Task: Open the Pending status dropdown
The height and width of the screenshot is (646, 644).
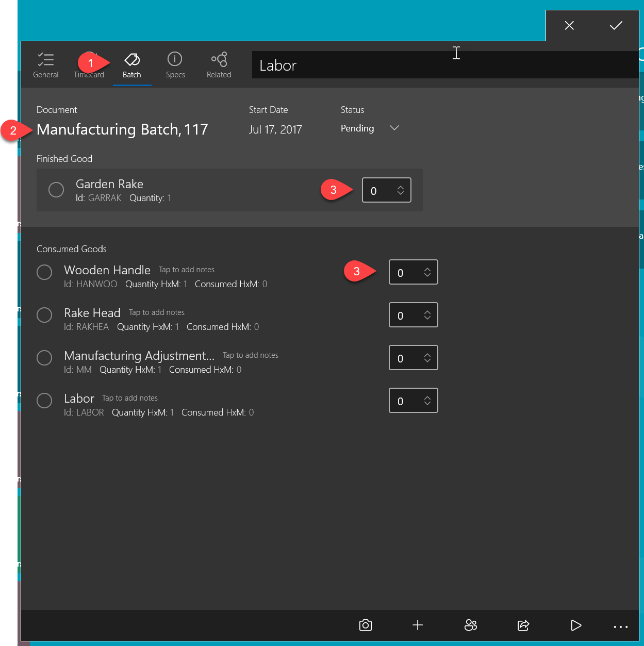Action: pos(394,128)
